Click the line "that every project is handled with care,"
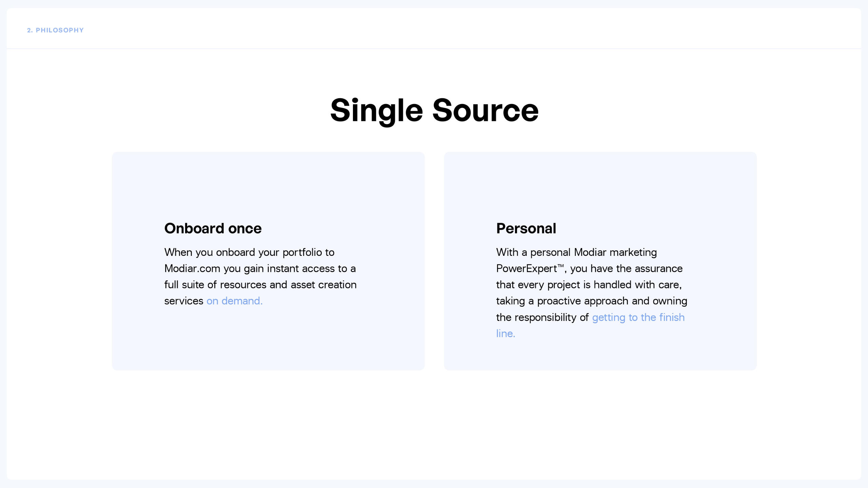This screenshot has height=488, width=868. coord(589,285)
